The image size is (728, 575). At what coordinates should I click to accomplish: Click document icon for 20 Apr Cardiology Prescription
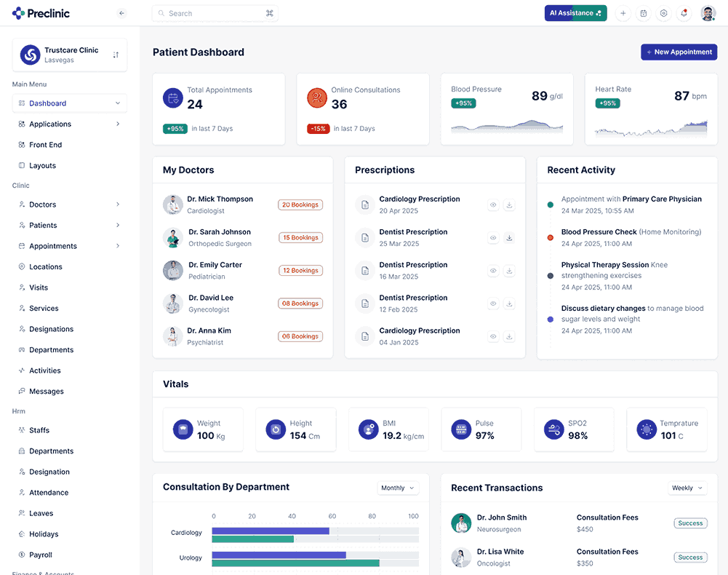(365, 205)
